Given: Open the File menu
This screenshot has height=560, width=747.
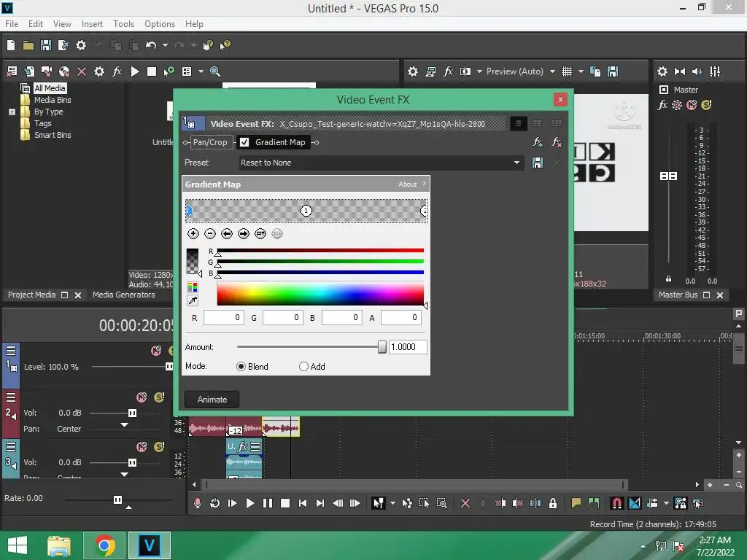Looking at the screenshot, I should 12,24.
